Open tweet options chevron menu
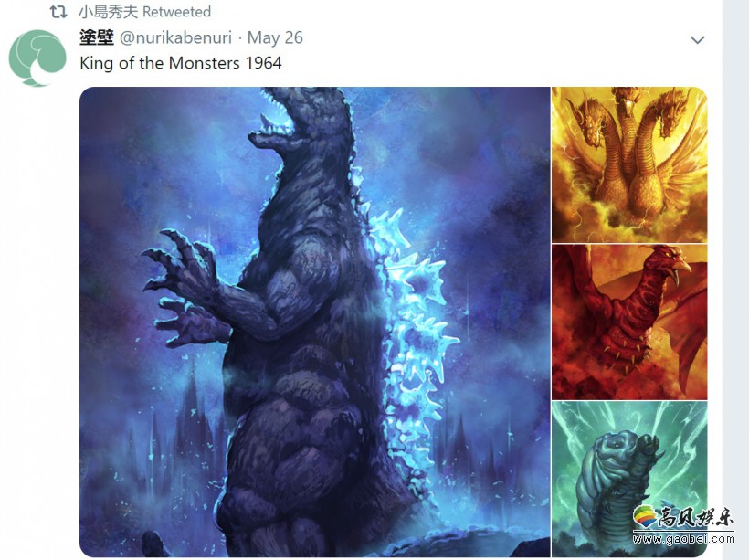This screenshot has width=749, height=560. click(698, 39)
